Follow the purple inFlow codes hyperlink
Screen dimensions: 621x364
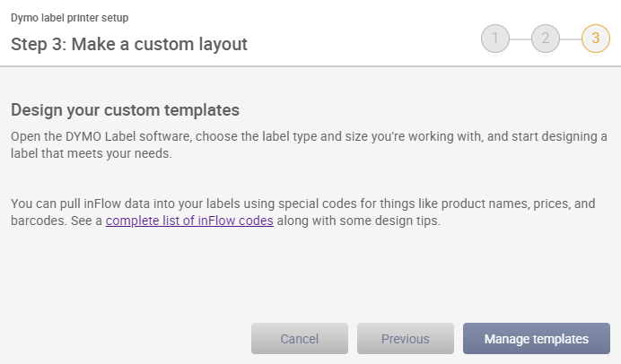point(189,221)
